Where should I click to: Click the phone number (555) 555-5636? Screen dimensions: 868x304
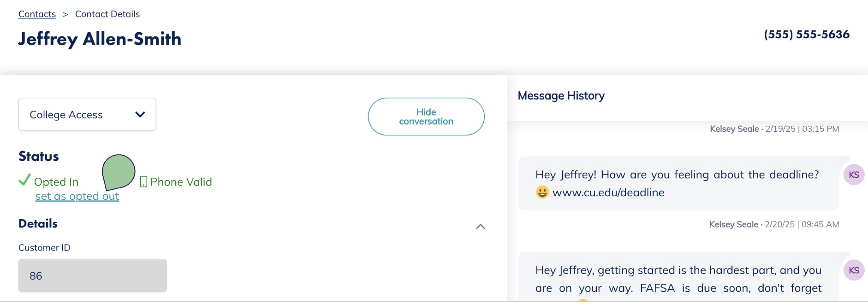click(807, 35)
